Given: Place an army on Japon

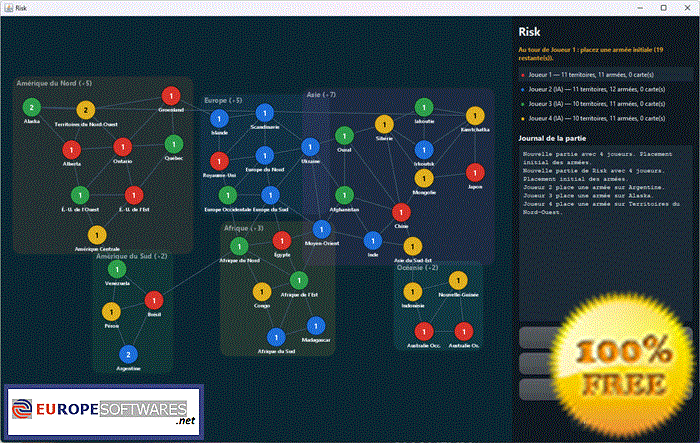Looking at the screenshot, I should (x=475, y=173).
